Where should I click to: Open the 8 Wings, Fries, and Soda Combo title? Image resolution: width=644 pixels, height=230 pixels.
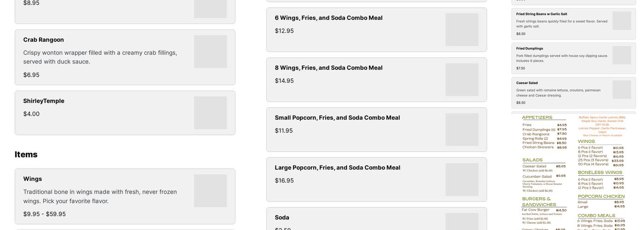328,68
